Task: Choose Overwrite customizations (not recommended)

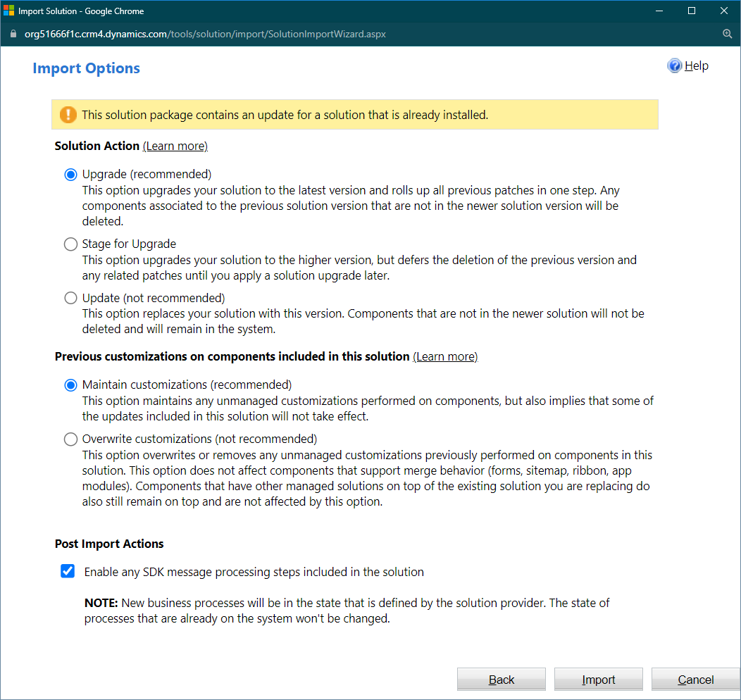Action: point(70,439)
